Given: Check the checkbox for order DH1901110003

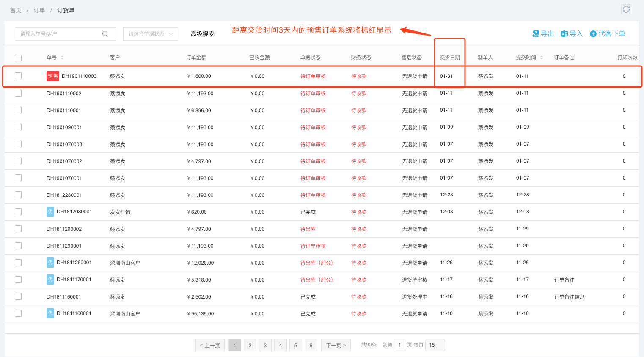Looking at the screenshot, I should (18, 76).
